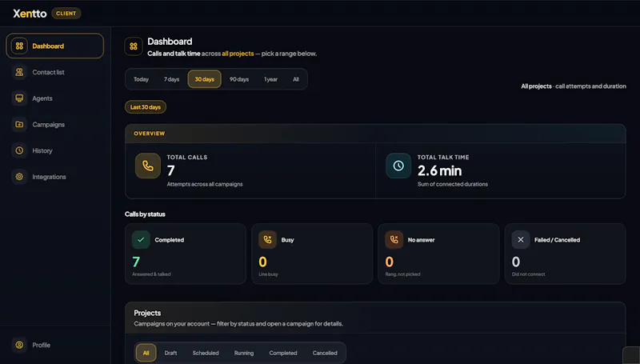Go to Agents page
Screen dimensions: 640x364
pyautogui.click(x=54, y=98)
